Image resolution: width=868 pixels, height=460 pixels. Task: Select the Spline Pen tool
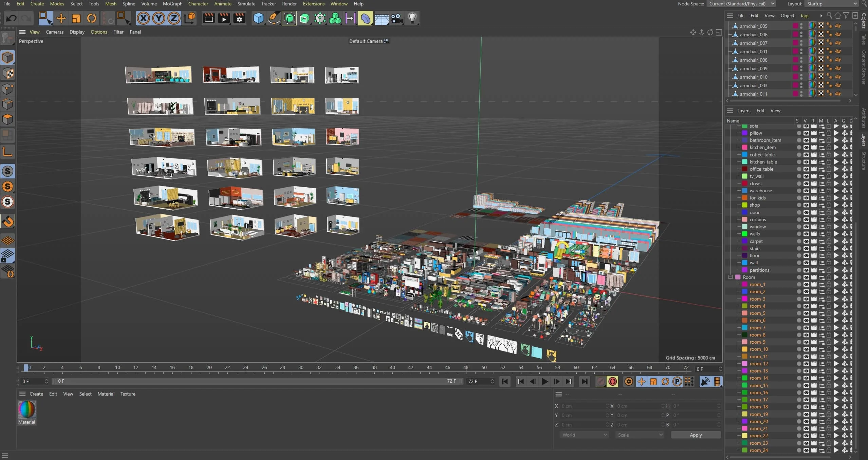pos(274,18)
